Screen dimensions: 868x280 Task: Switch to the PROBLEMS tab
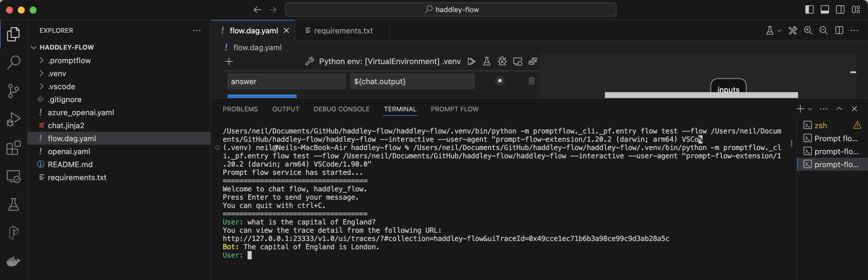click(240, 109)
